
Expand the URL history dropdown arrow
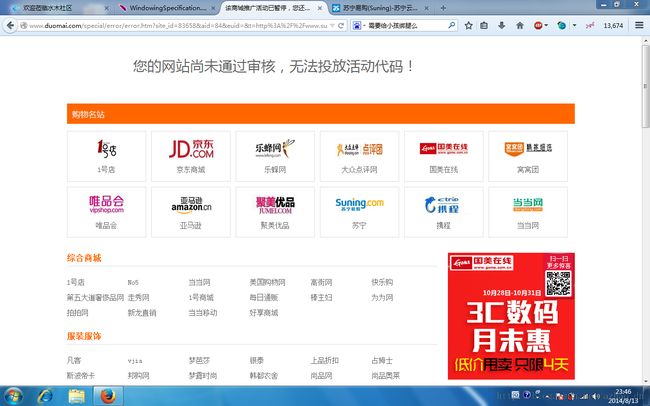[332, 26]
